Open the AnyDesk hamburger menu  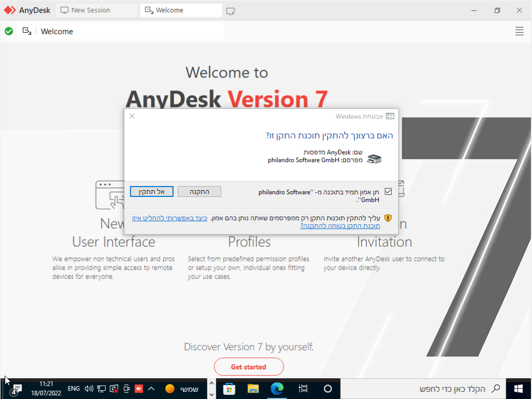click(520, 31)
